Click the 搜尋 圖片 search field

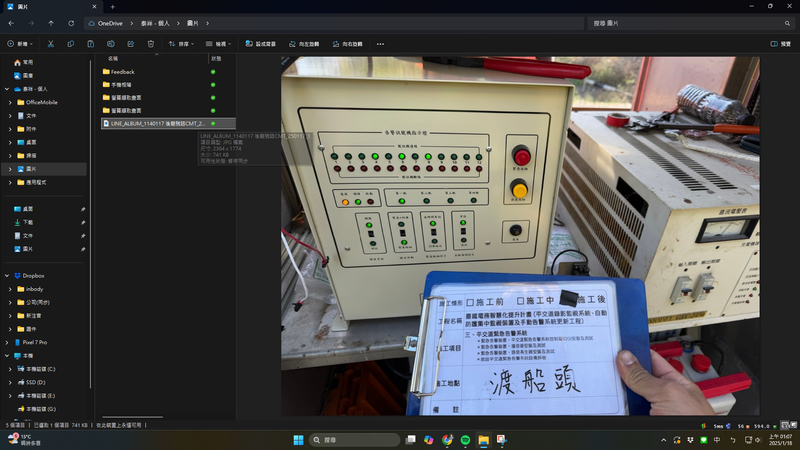click(x=680, y=22)
